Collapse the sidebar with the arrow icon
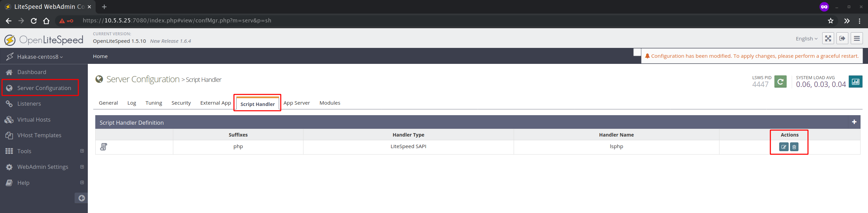Viewport: 868px width, 213px height. tap(81, 198)
